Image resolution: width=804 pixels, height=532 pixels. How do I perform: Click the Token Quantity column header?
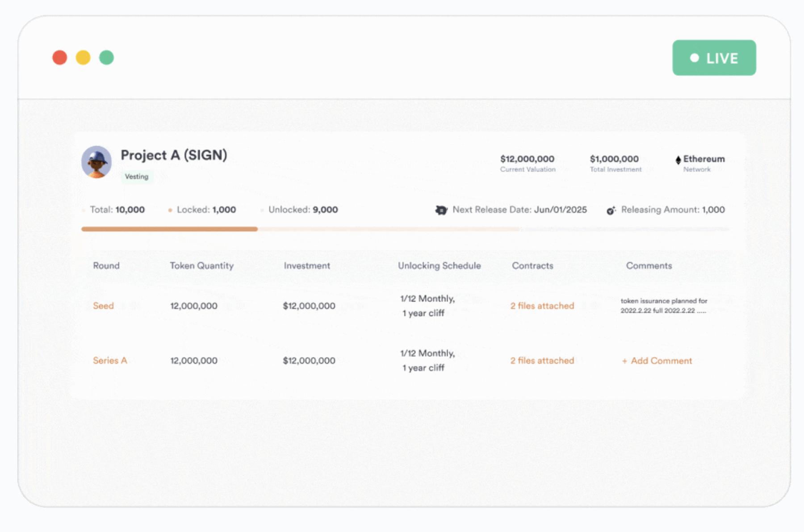201,266
